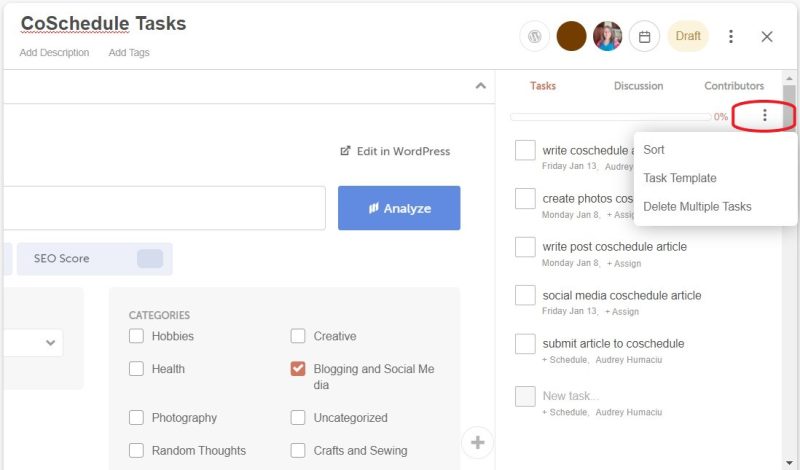
Task: Click the blue Analyze button
Action: point(399,208)
